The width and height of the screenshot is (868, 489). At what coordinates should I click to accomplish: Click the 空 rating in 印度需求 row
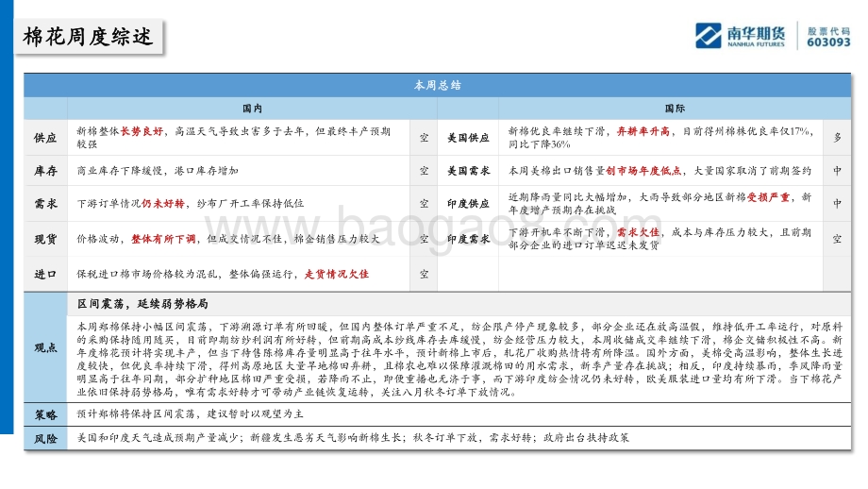point(837,239)
